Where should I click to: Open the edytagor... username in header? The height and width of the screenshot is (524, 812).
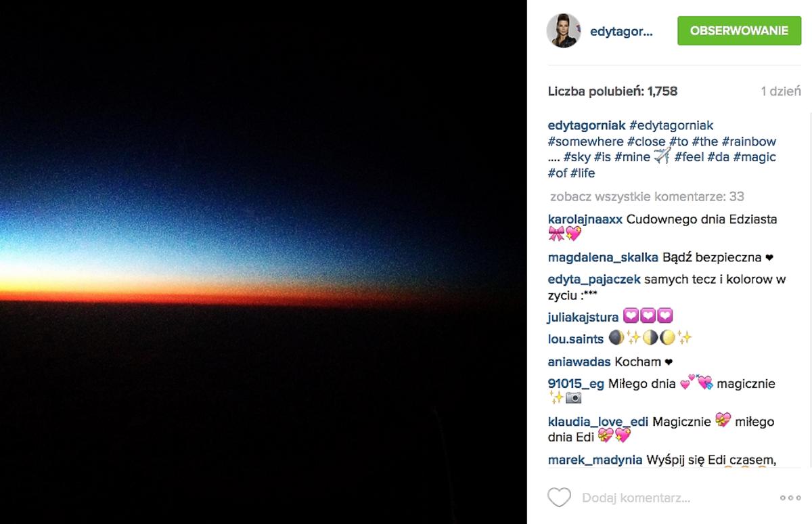621,31
